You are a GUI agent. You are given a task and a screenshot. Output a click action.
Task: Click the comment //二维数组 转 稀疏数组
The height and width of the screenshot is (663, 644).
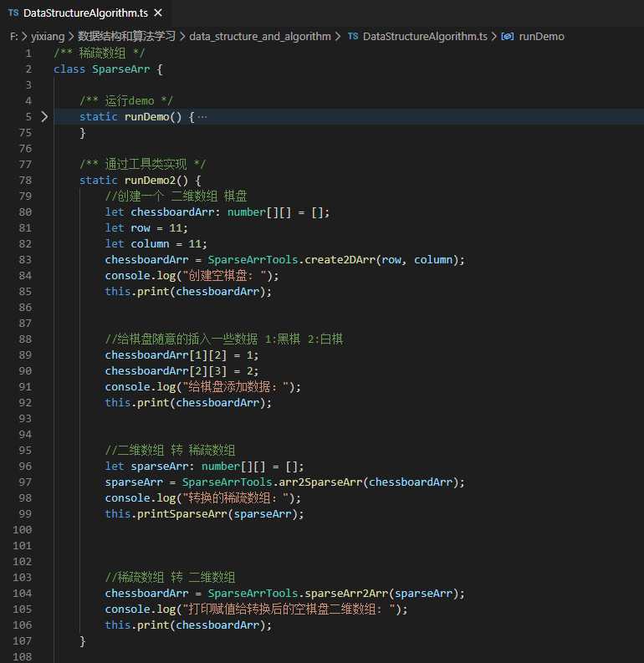[170, 451]
